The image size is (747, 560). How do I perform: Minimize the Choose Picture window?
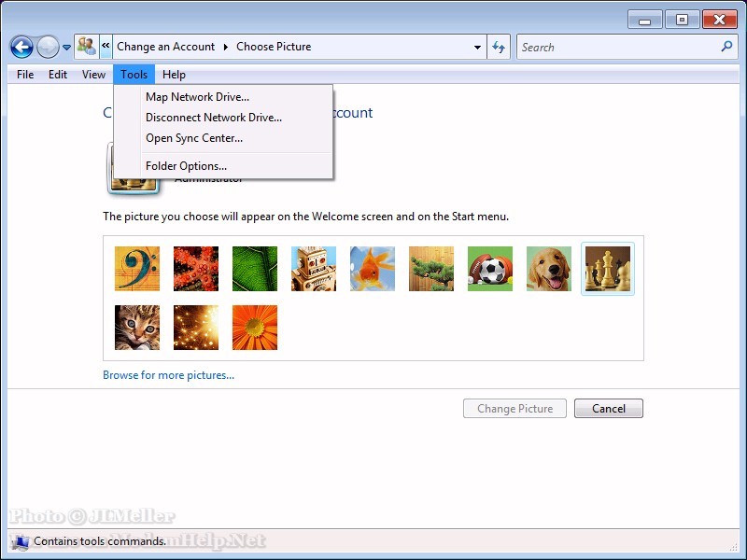coord(644,20)
